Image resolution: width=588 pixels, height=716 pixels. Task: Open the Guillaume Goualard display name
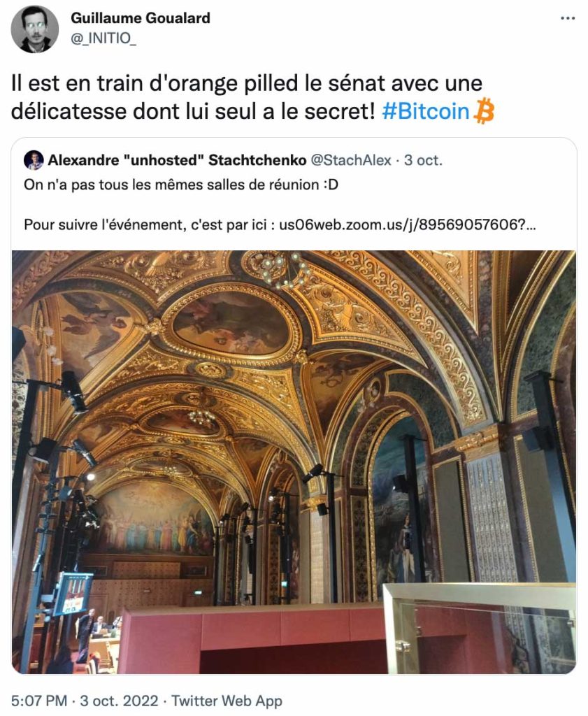tap(141, 17)
